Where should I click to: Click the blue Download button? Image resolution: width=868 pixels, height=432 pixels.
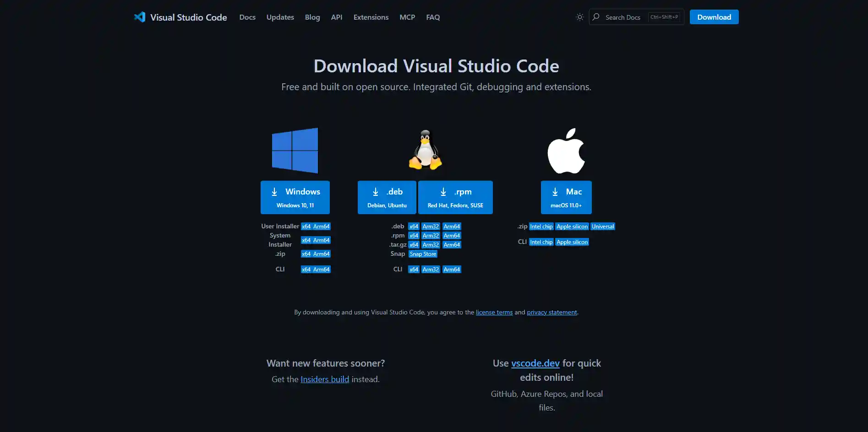pyautogui.click(x=714, y=17)
